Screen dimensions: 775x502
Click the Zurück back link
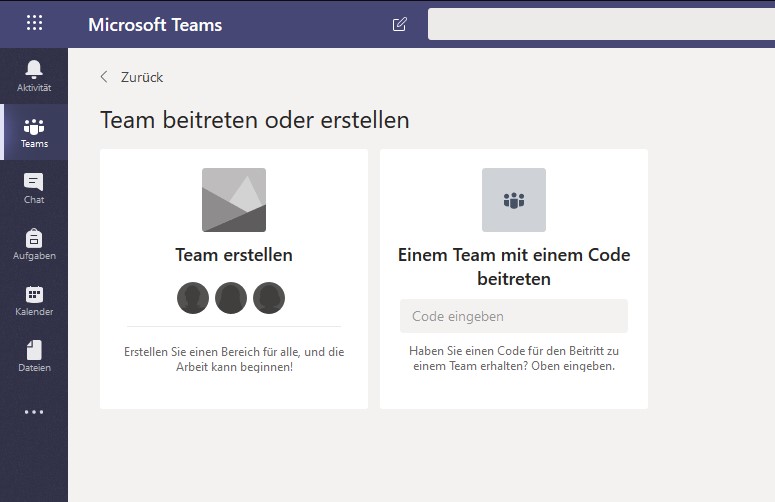pyautogui.click(x=141, y=77)
